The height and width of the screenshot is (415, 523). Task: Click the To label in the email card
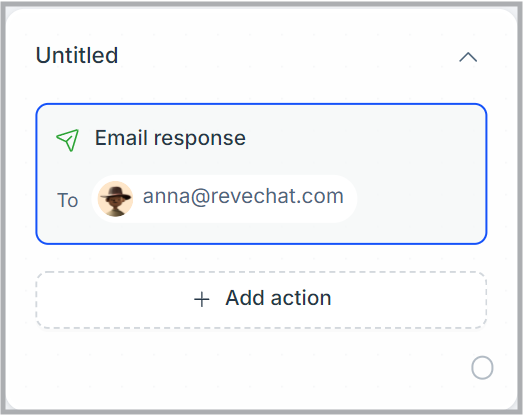67,200
